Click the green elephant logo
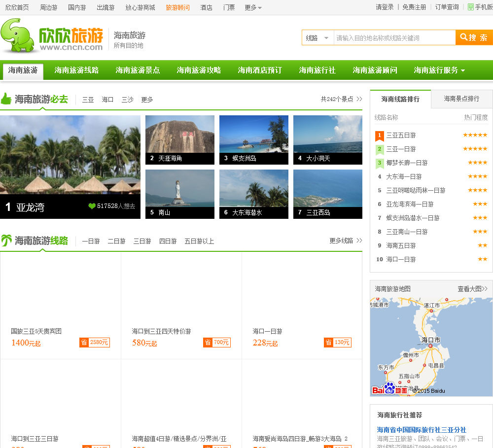This screenshot has width=493, height=448. [18, 35]
